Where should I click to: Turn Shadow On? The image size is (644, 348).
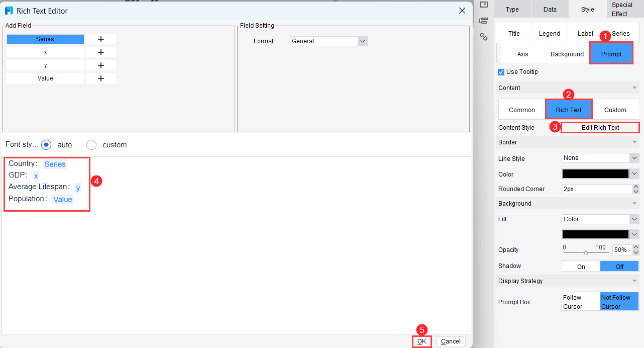(581, 267)
